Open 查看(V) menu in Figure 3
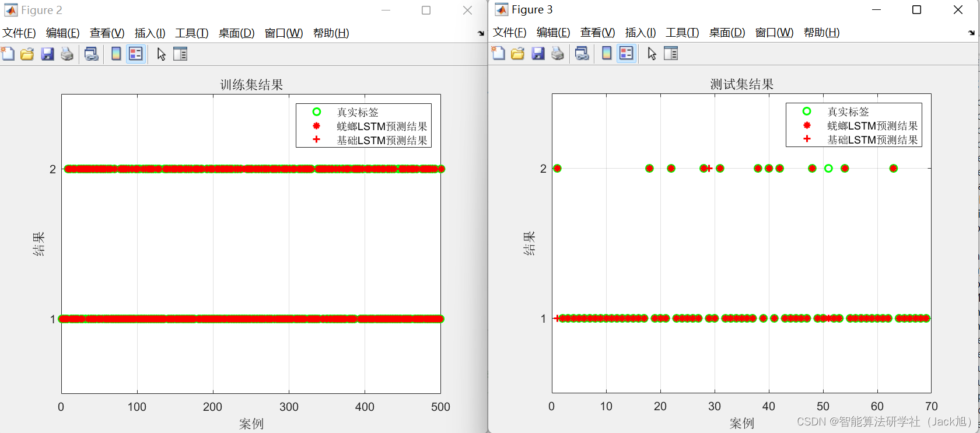The height and width of the screenshot is (433, 980). (598, 33)
